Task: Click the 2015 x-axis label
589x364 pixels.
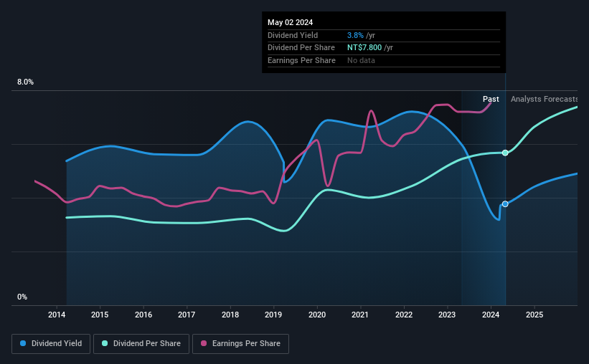Action: 100,315
